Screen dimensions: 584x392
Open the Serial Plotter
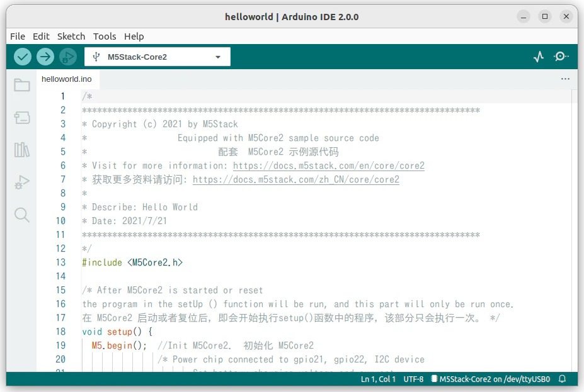[539, 57]
